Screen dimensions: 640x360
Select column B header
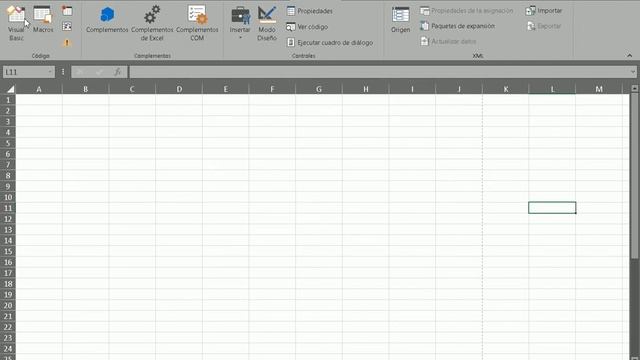85,89
